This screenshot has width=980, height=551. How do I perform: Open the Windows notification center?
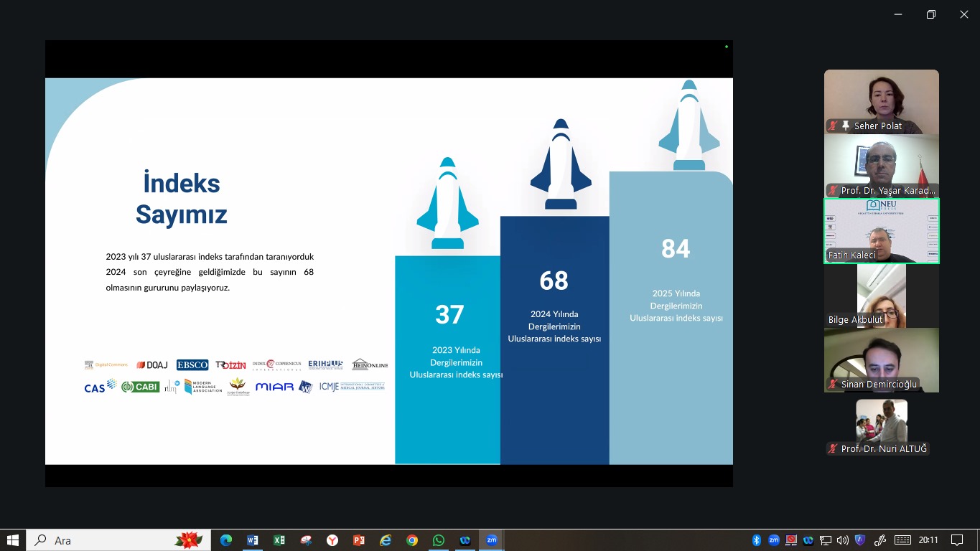click(x=957, y=540)
